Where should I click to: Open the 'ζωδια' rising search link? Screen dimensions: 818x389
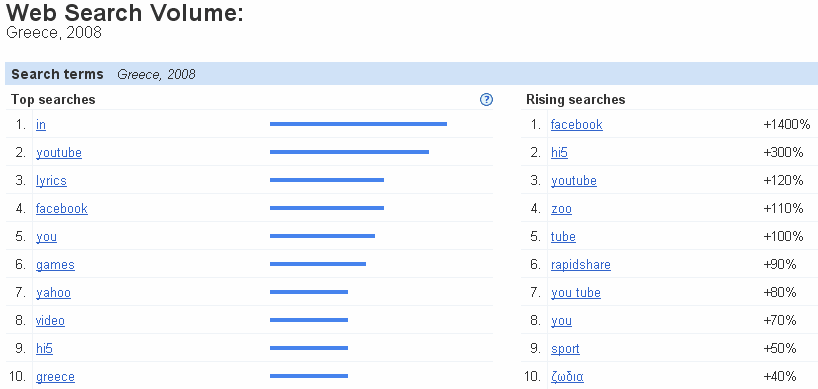(x=567, y=377)
